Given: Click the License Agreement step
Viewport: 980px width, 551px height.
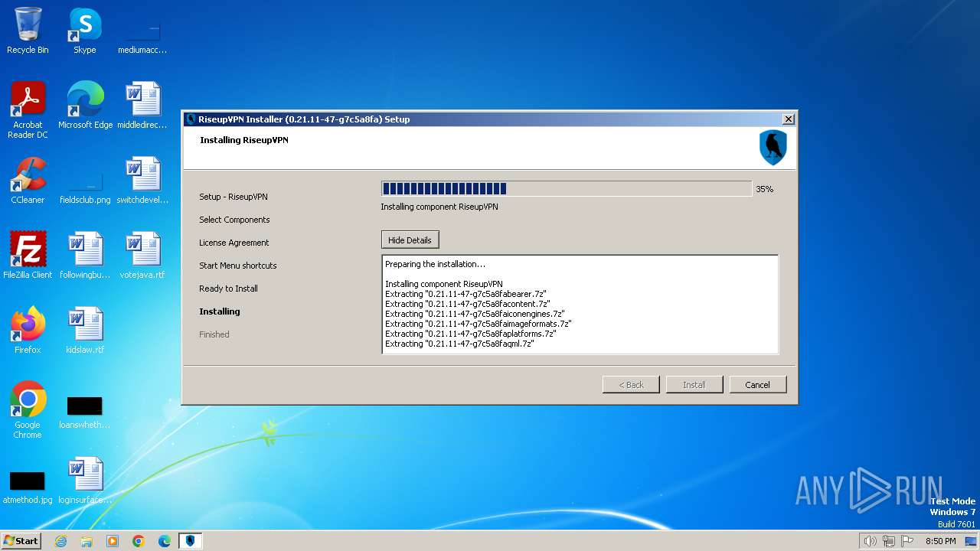Looking at the screenshot, I should (234, 243).
